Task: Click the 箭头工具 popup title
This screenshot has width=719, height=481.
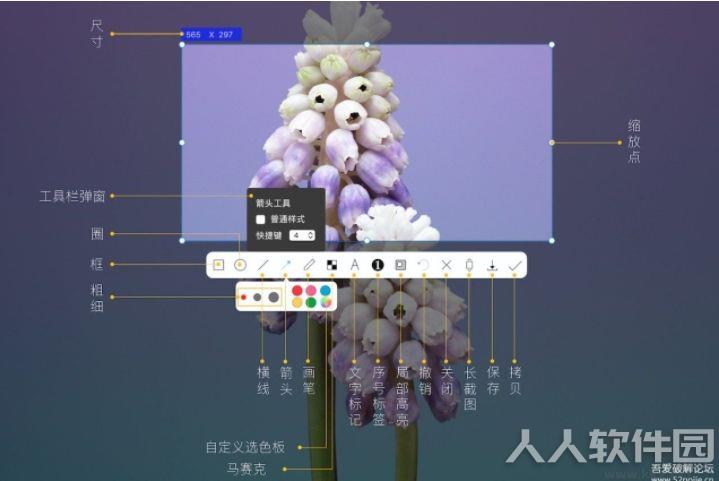Action: pos(273,203)
